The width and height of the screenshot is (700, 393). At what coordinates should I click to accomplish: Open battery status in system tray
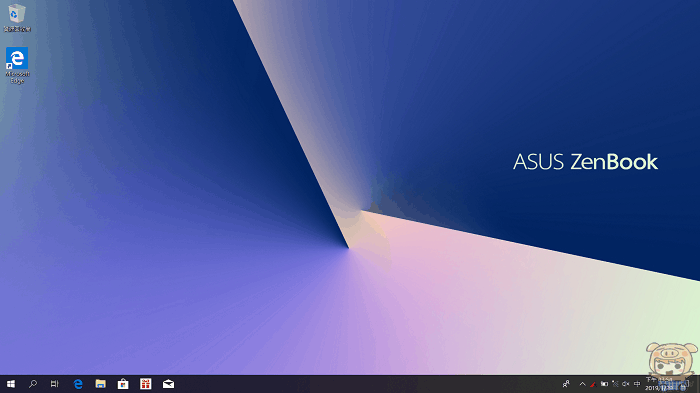[604, 384]
